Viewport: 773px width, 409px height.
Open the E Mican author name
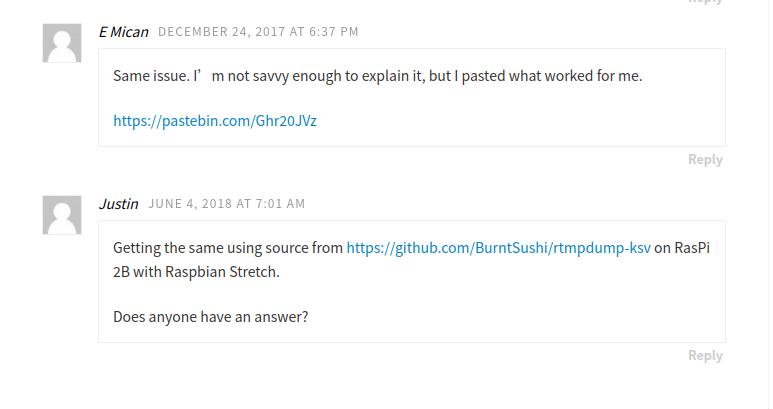pyautogui.click(x=123, y=32)
